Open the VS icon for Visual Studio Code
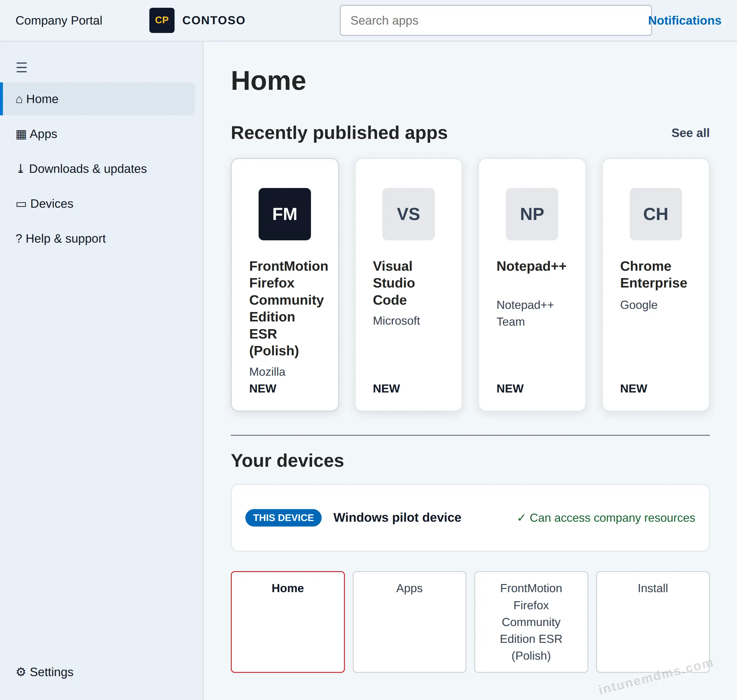Image resolution: width=737 pixels, height=700 pixels. coord(408,214)
